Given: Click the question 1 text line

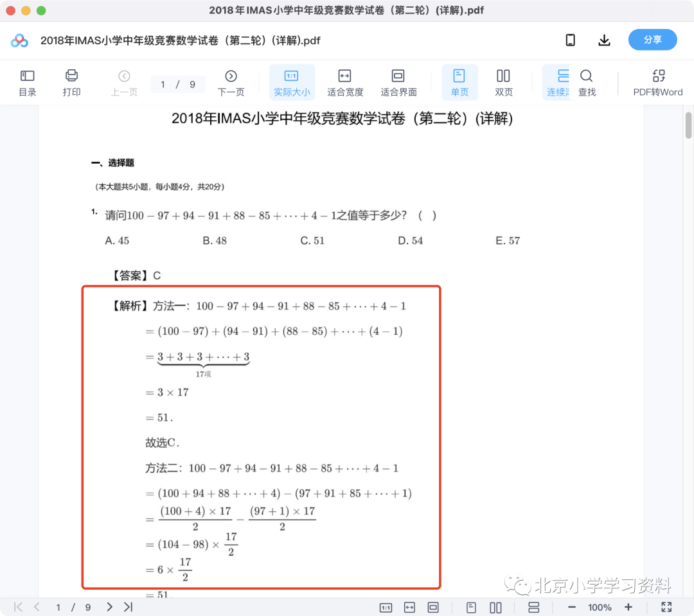Looking at the screenshot, I should tap(271, 216).
